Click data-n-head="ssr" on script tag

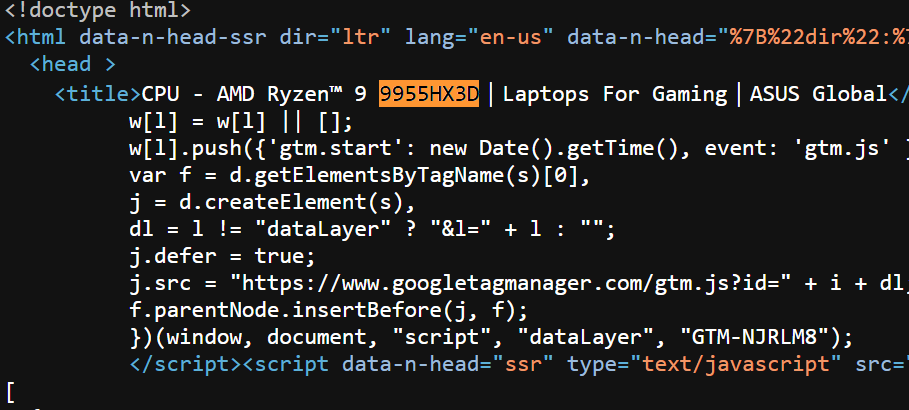coord(448,364)
